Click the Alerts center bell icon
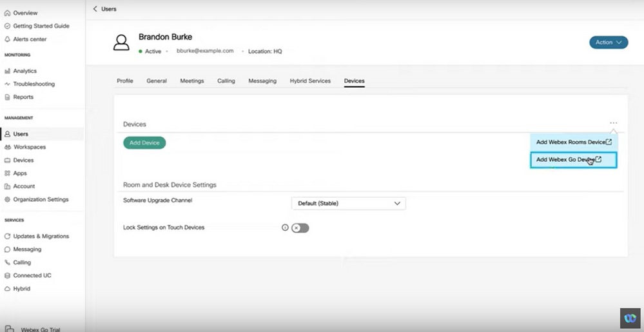Image resolution: width=644 pixels, height=332 pixels. click(7, 39)
